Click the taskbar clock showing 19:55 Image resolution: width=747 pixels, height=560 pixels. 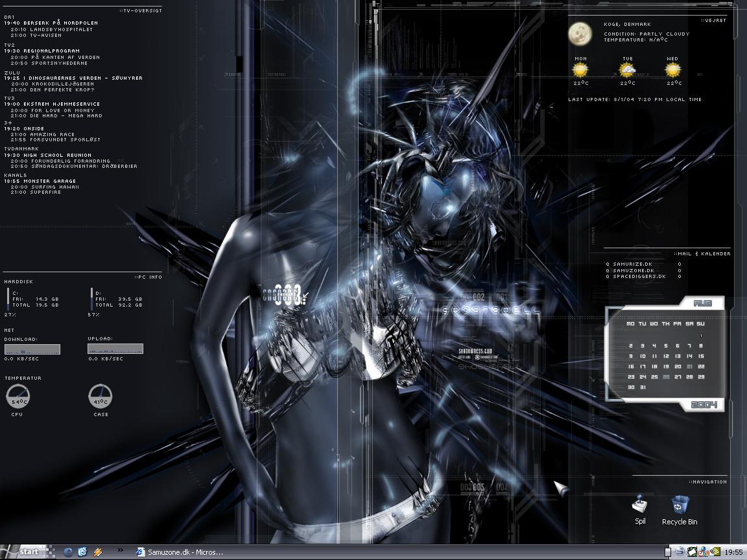pos(733,552)
